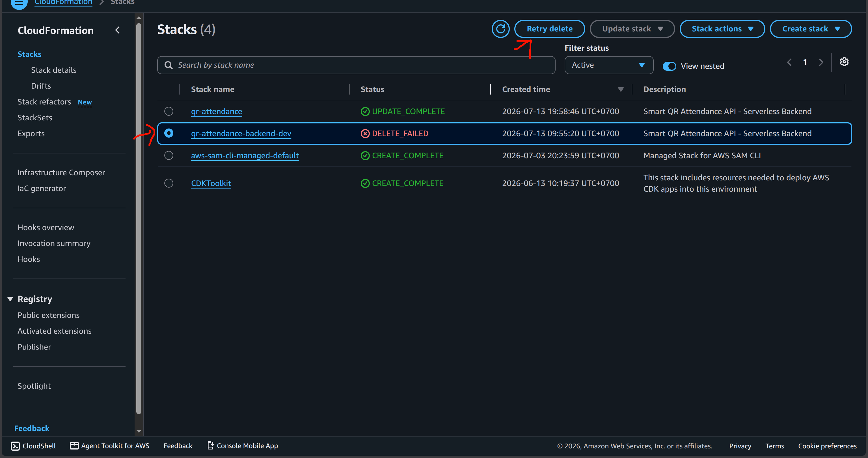Launch CloudShell from footer
The width and height of the screenshot is (868, 458).
point(33,446)
